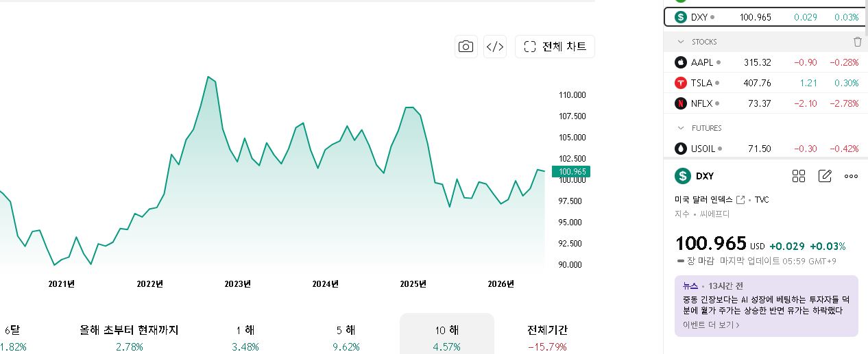Delete the STOCKS section with trash icon
This screenshot has height=354, width=868.
(857, 42)
